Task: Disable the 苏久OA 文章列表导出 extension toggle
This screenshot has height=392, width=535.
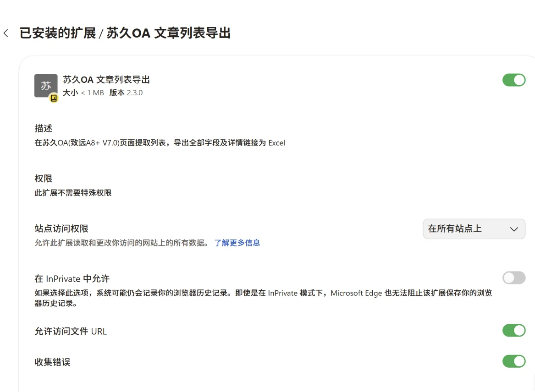Action: coord(514,80)
